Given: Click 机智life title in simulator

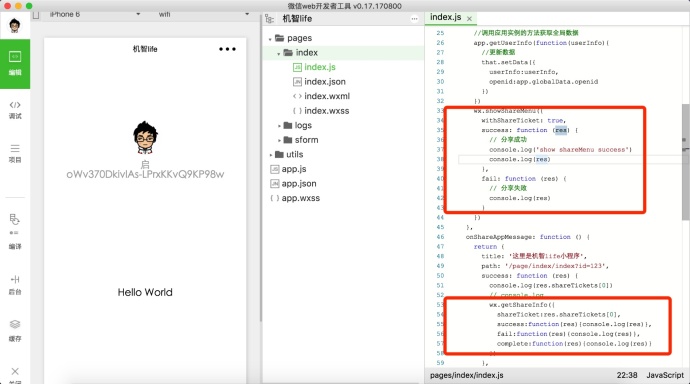Looking at the screenshot, I should [145, 49].
